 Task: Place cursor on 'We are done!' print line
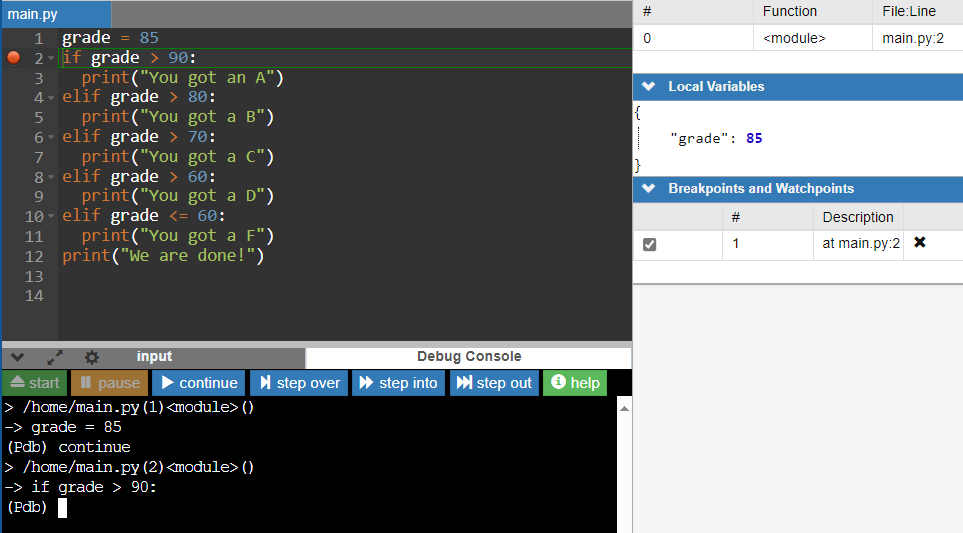coord(163,256)
